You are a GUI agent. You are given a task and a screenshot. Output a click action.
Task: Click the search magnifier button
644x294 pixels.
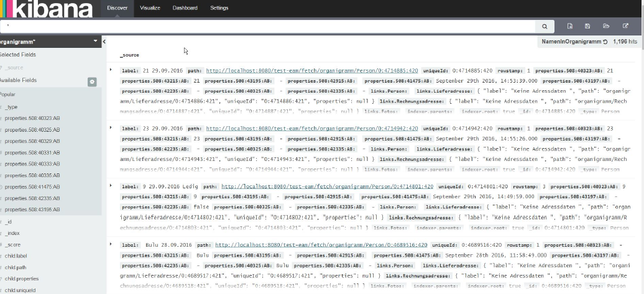click(x=545, y=26)
